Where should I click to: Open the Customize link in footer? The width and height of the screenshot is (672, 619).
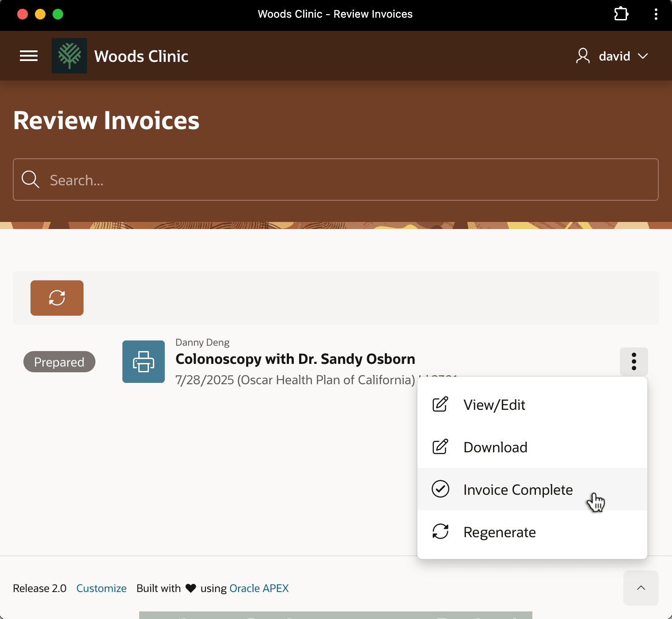click(x=102, y=588)
